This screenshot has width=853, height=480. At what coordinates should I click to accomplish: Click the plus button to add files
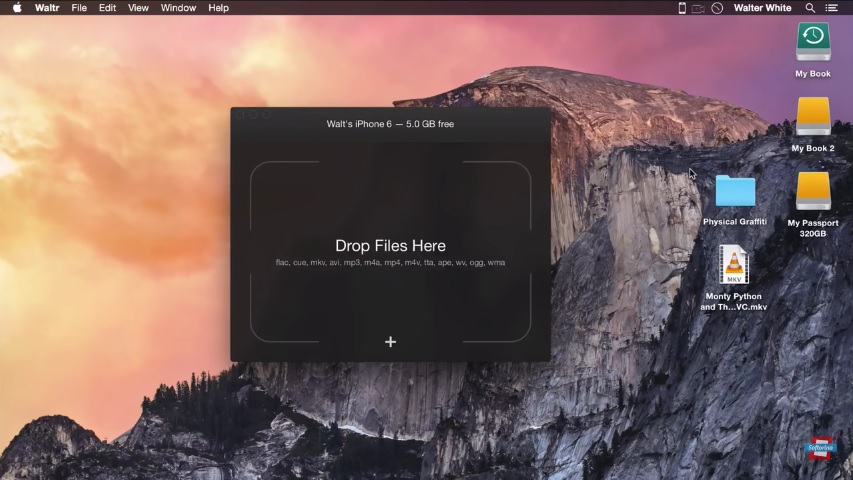coord(390,342)
